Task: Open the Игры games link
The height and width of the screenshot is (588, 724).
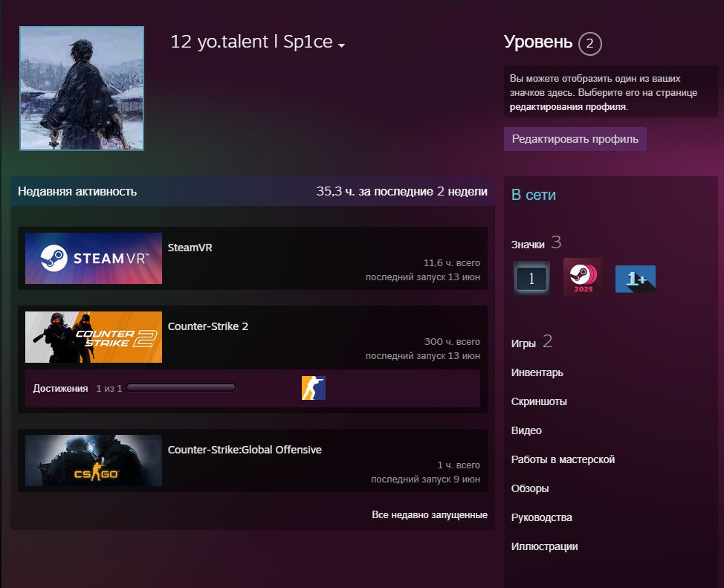Action: [x=523, y=343]
